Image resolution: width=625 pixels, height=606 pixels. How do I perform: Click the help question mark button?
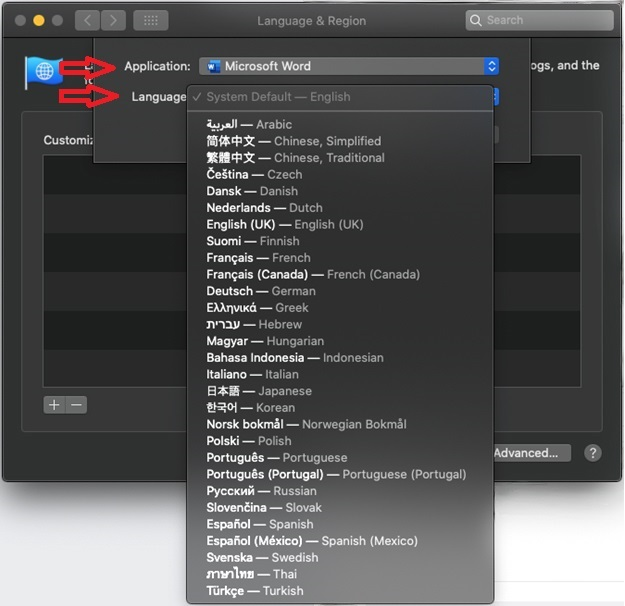click(592, 453)
